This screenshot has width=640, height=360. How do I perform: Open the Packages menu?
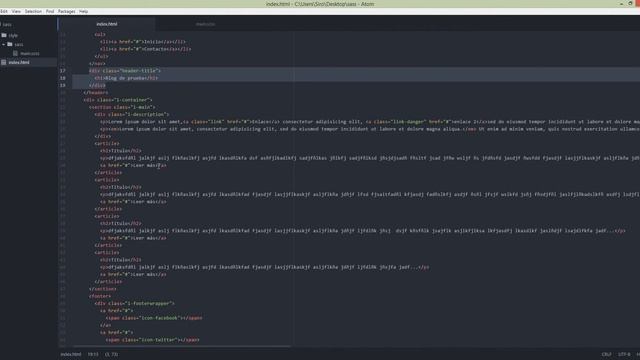67,11
